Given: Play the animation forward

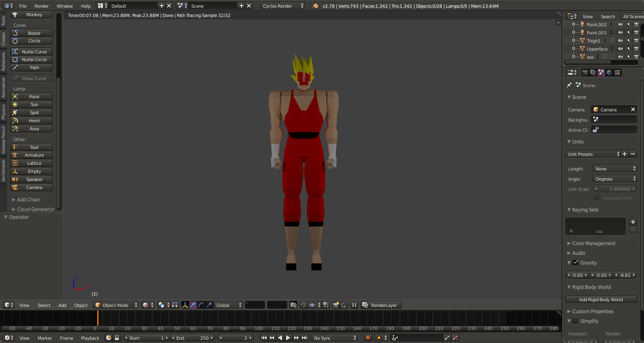Looking at the screenshot, I should [x=288, y=338].
